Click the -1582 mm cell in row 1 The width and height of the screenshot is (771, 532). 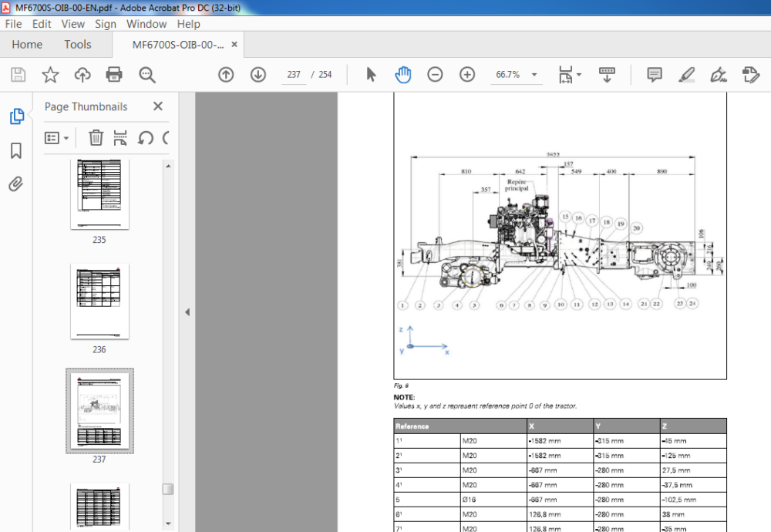tap(560, 441)
